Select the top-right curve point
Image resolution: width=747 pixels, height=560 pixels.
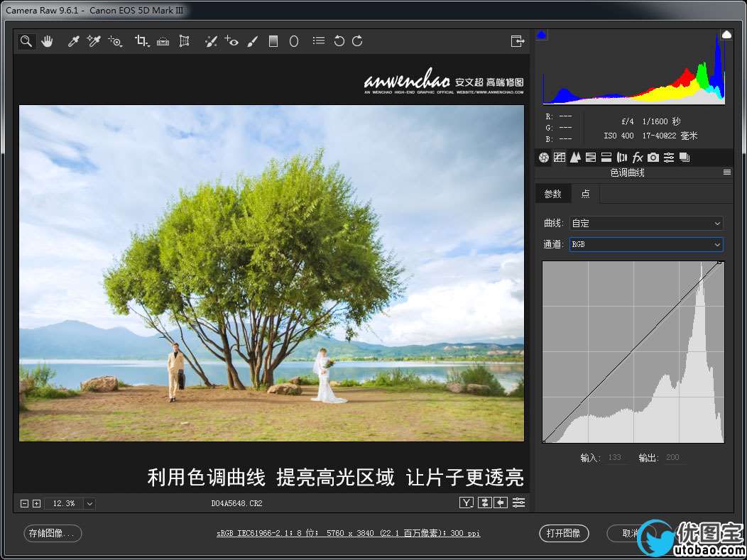pyautogui.click(x=720, y=263)
